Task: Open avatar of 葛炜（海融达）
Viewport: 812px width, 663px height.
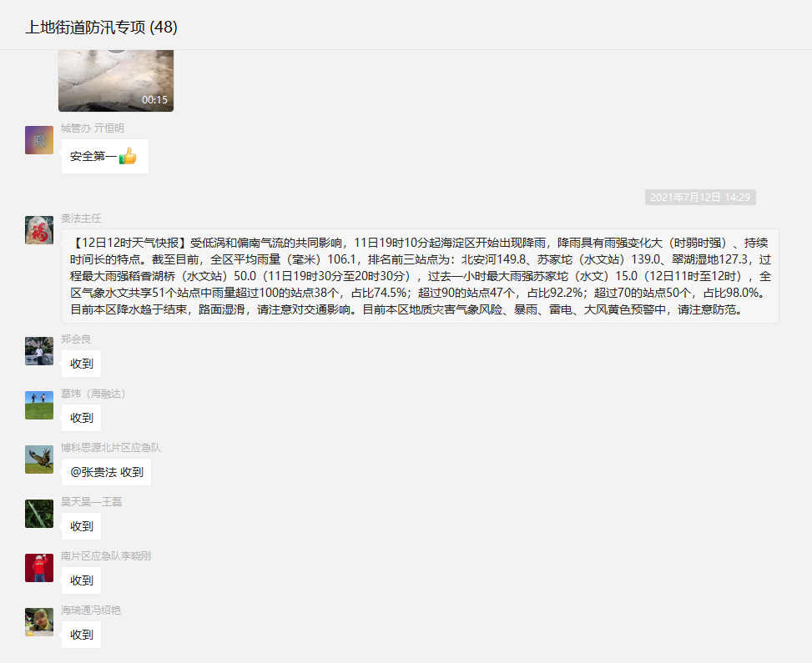Action: (39, 405)
